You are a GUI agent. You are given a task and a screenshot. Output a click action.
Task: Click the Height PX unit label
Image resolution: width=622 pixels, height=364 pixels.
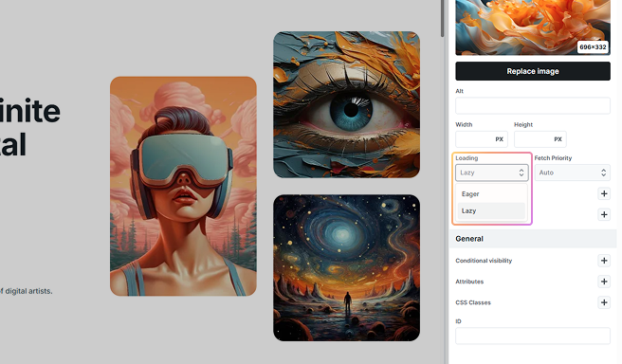[558, 139]
